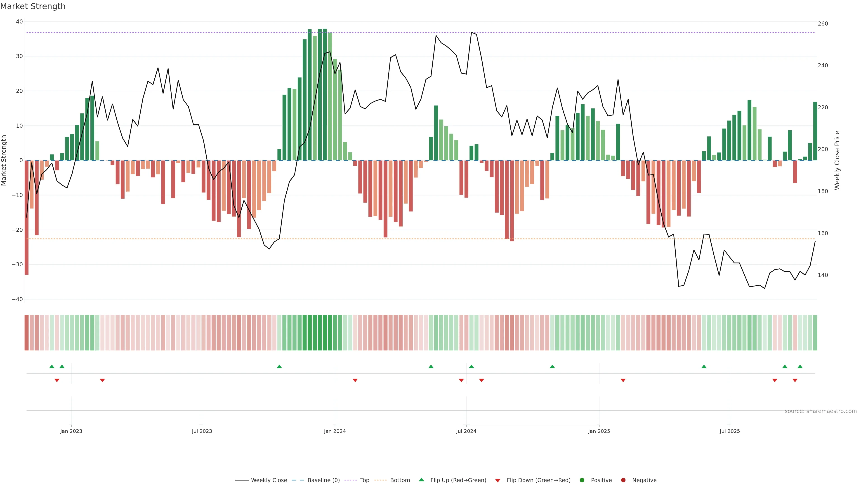
Task: Click the Jan 2024 x-axis label
Action: 335,431
